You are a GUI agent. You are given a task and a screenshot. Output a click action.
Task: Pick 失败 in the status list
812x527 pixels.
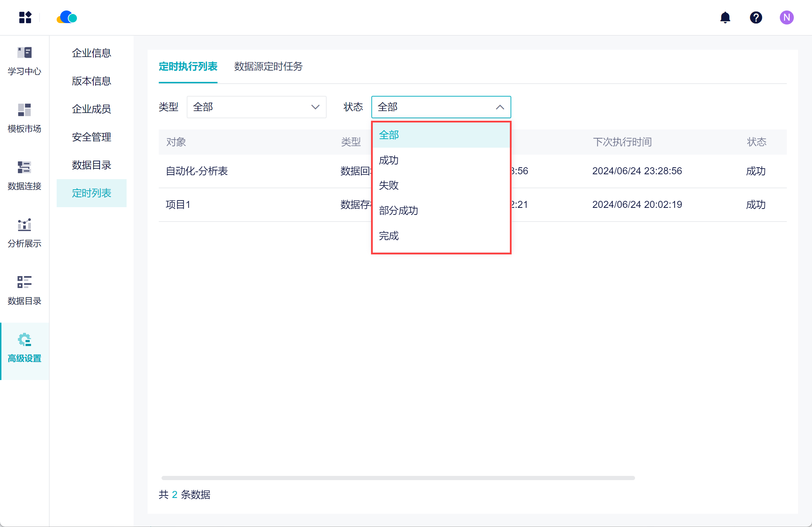coord(389,185)
